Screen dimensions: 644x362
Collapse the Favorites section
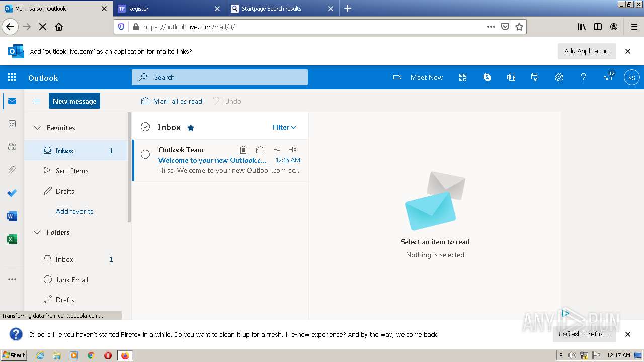(37, 128)
